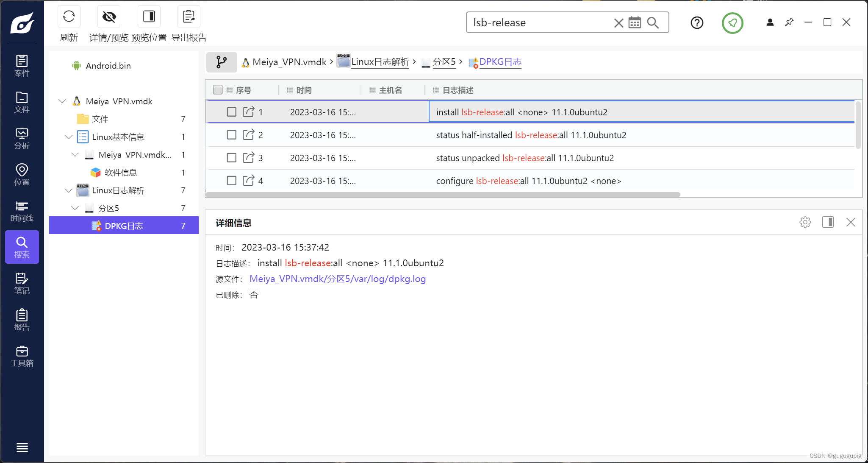
Task: Open the details panel settings gear
Action: point(805,222)
